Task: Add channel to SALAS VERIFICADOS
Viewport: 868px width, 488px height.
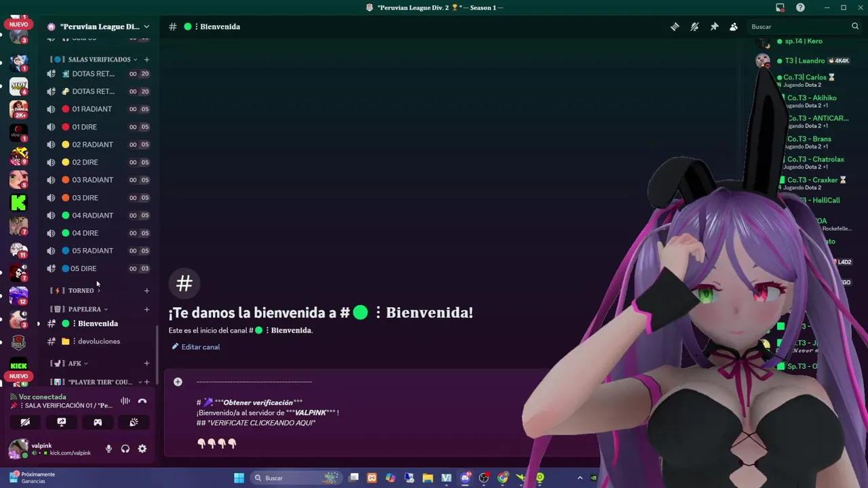Action: [x=146, y=60]
